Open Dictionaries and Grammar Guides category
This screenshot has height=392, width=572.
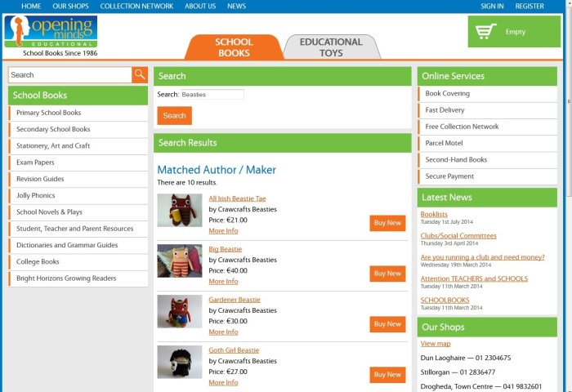click(x=78, y=246)
